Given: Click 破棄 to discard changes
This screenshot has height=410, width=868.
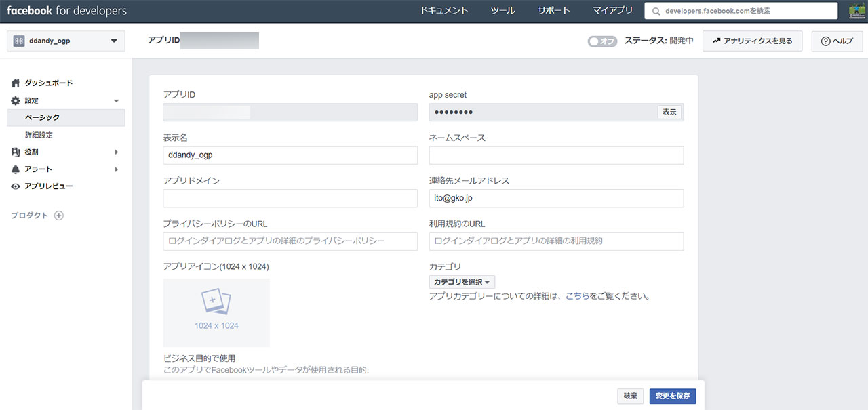Looking at the screenshot, I should click(x=630, y=396).
